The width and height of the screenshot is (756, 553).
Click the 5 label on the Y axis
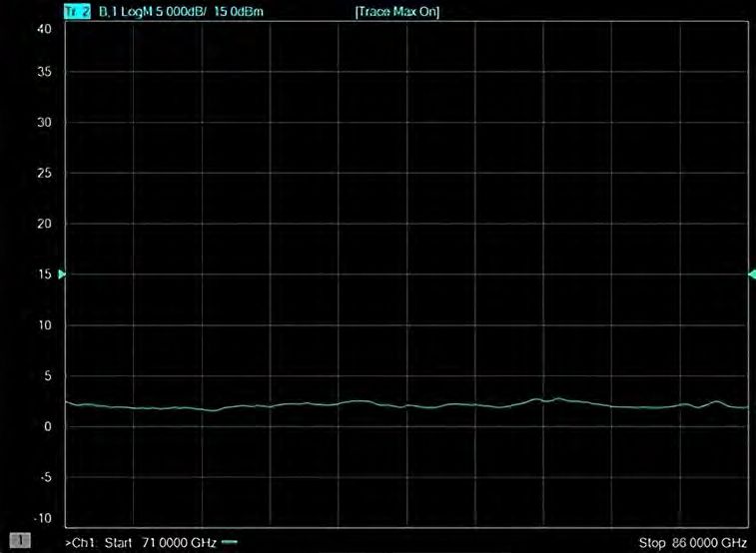pyautogui.click(x=47, y=376)
